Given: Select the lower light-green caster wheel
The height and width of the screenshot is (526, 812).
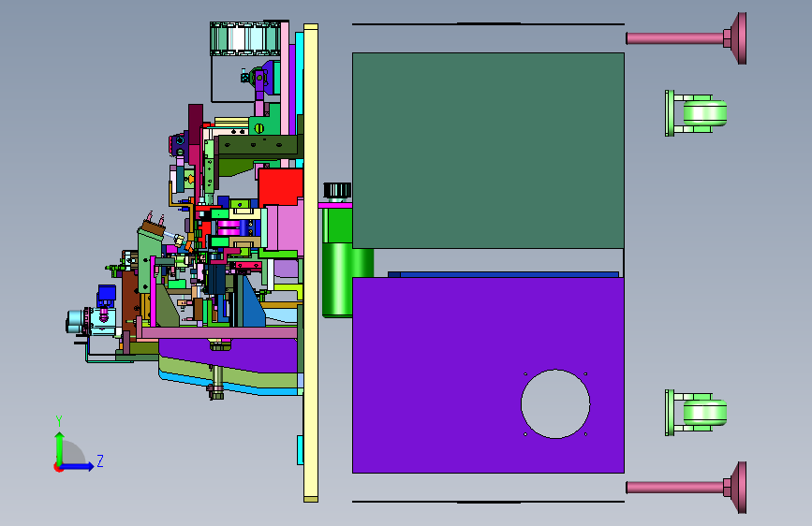Looking at the screenshot, I should [x=704, y=413].
